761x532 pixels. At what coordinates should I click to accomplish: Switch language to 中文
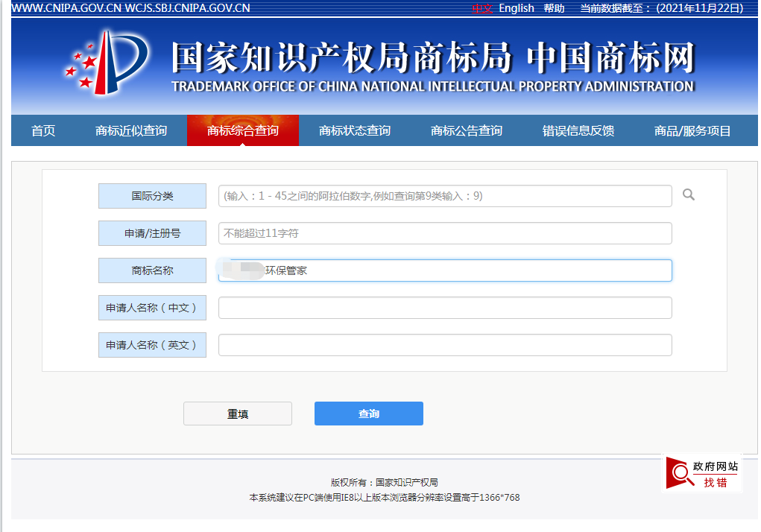click(482, 8)
